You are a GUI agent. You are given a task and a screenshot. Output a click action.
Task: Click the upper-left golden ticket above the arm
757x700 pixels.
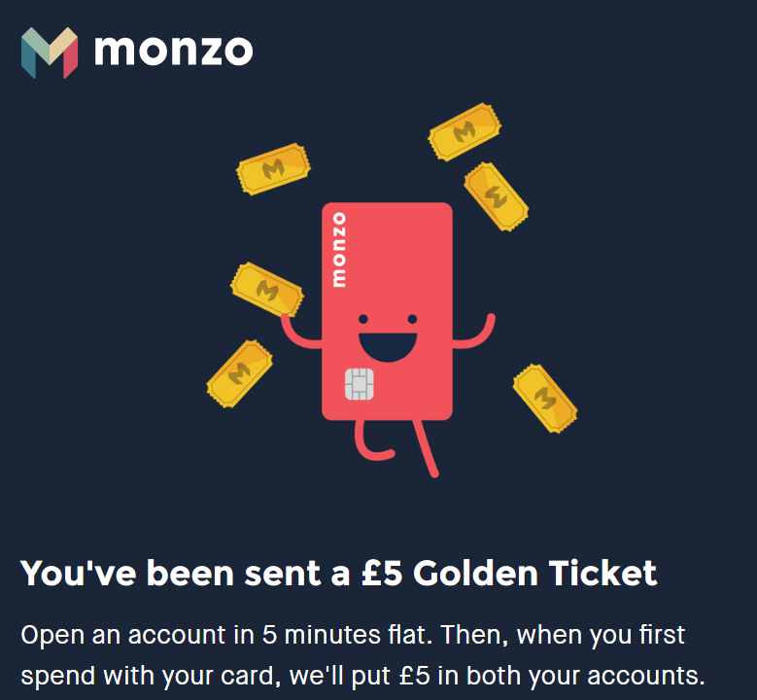tap(273, 169)
